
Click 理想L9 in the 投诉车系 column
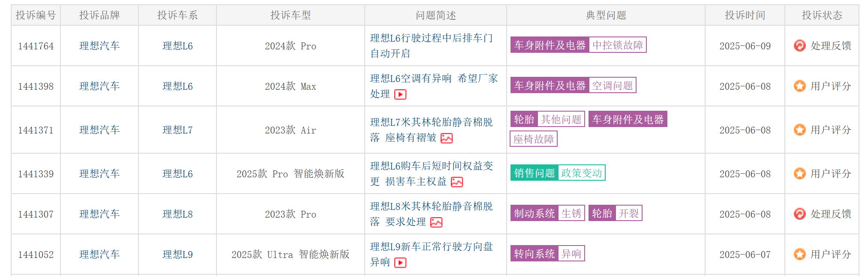177,255
